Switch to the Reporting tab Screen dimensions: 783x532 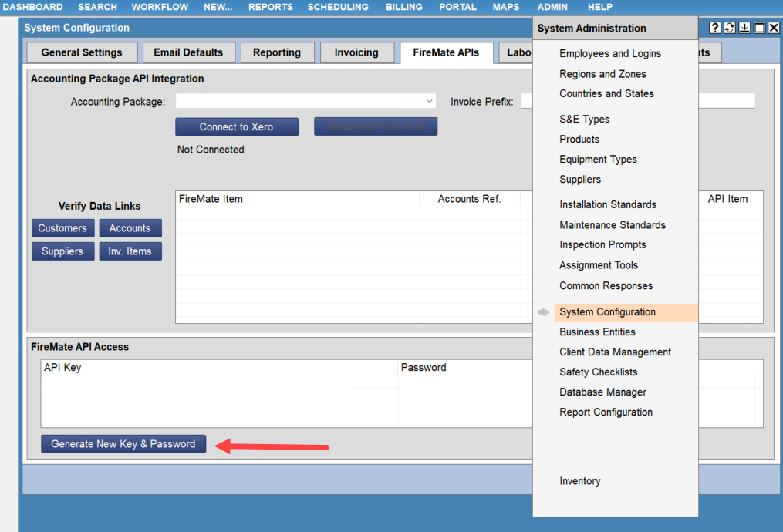point(277,52)
